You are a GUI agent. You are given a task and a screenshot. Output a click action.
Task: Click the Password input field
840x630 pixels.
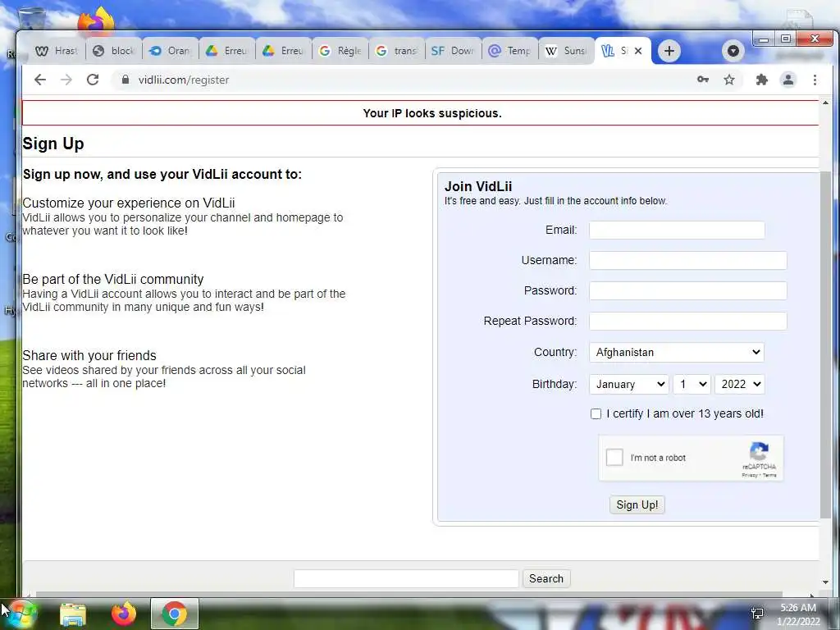pyautogui.click(x=688, y=290)
